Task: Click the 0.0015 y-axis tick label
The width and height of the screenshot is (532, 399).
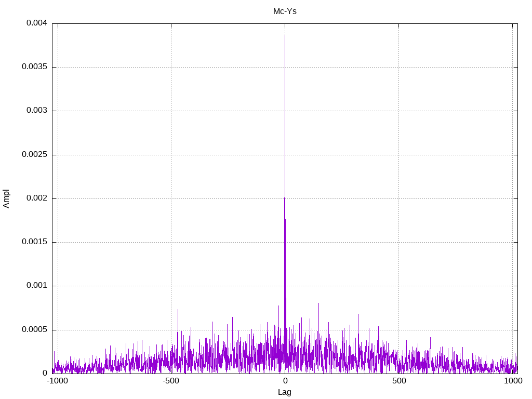Action: point(35,242)
